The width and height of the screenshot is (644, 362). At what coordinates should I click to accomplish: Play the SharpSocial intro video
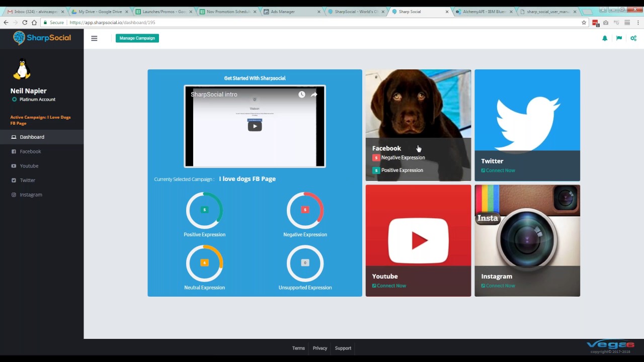pyautogui.click(x=255, y=126)
